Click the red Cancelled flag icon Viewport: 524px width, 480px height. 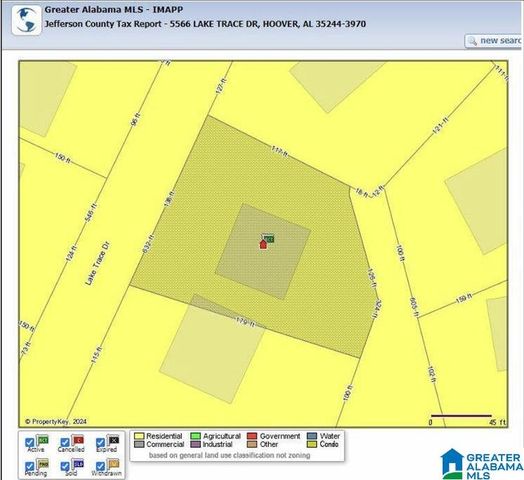[x=77, y=440]
